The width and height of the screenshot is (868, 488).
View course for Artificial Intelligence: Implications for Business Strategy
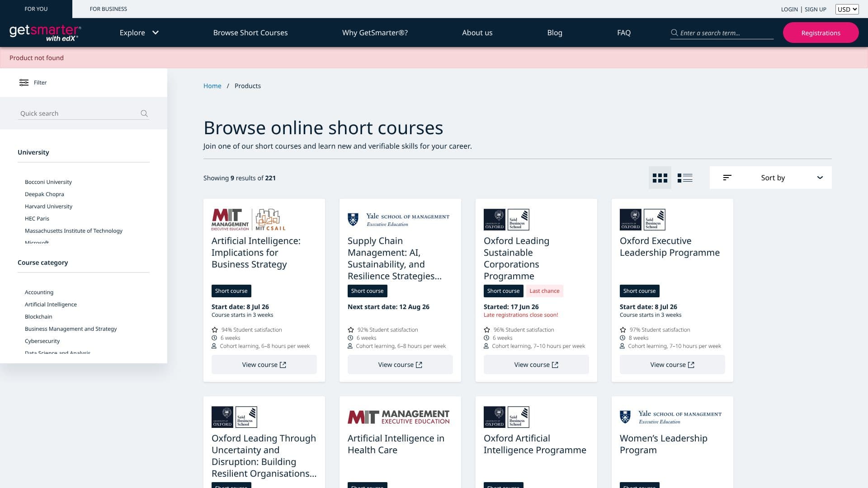(264, 365)
